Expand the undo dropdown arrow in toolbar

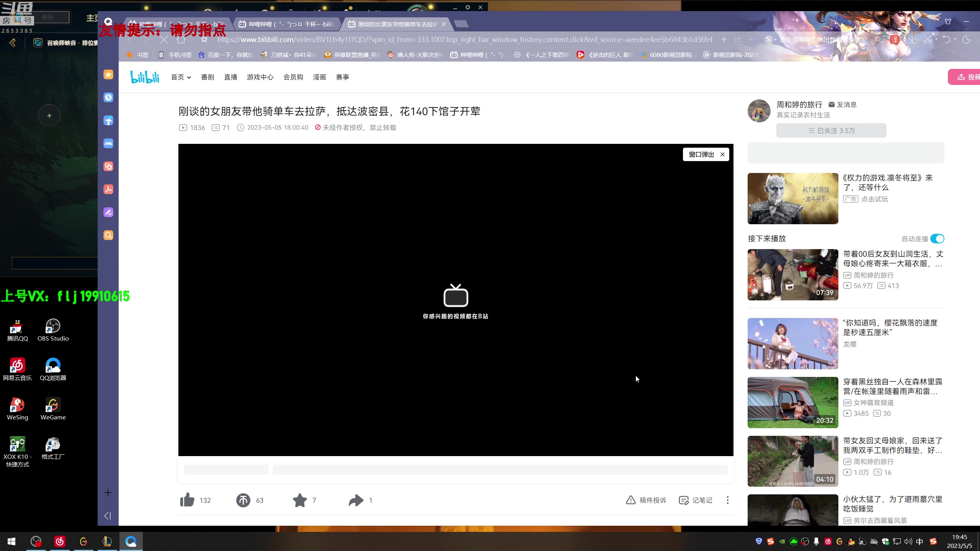click(x=955, y=39)
